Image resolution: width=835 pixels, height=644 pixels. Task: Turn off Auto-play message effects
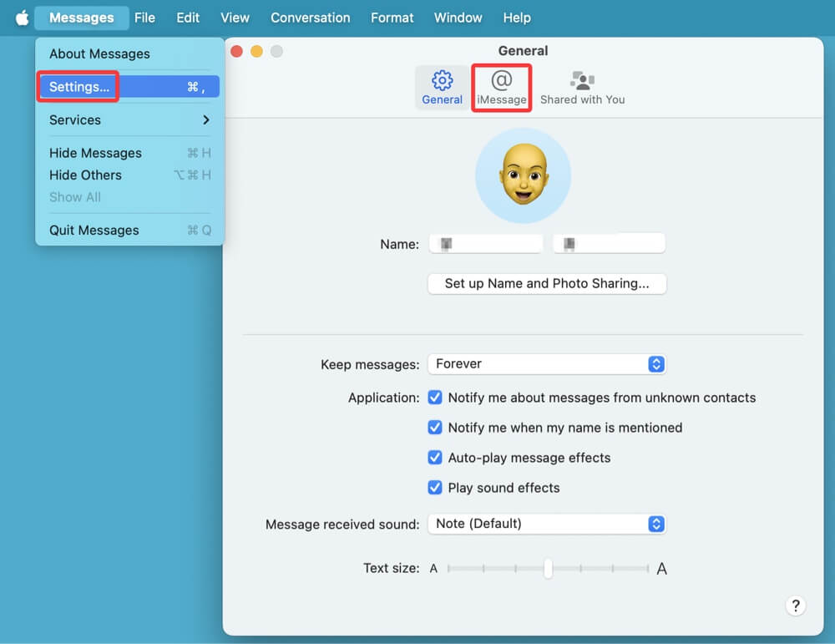click(x=435, y=458)
